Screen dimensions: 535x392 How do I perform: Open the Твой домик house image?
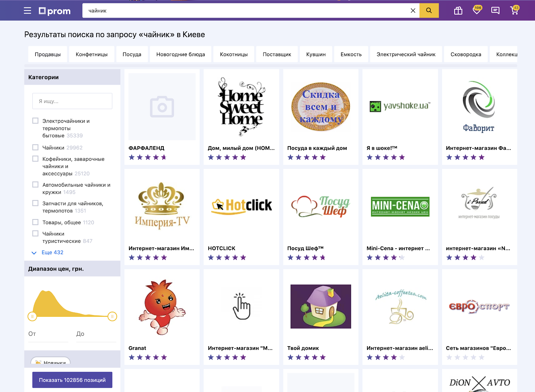pos(321,306)
